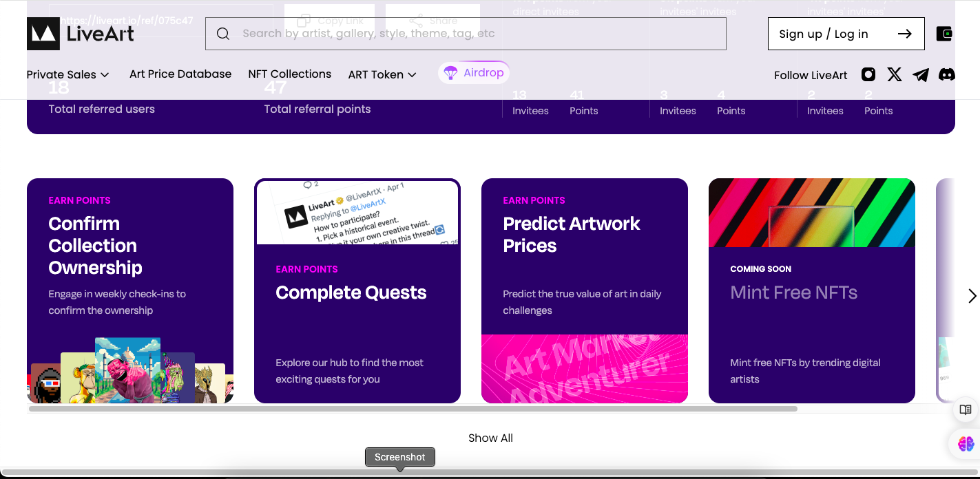This screenshot has width=980, height=479.
Task: Click the next arrow of the card carousel
Action: 972,296
